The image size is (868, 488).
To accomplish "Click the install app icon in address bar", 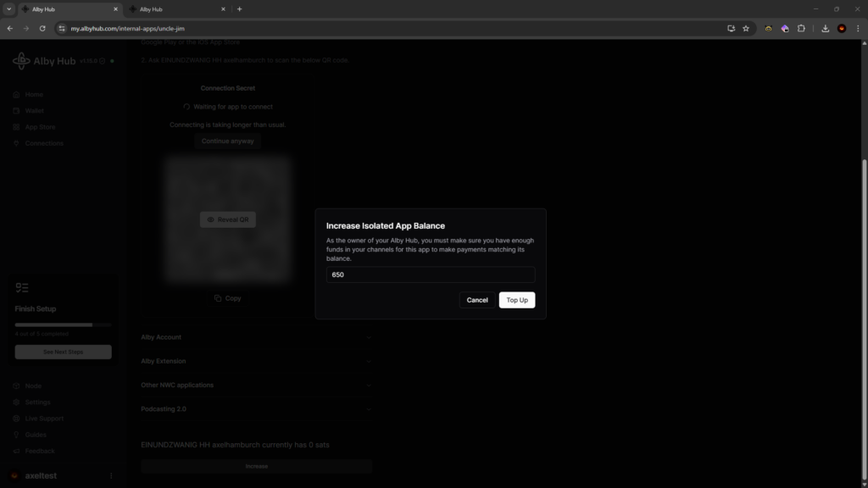I will pos(731,28).
